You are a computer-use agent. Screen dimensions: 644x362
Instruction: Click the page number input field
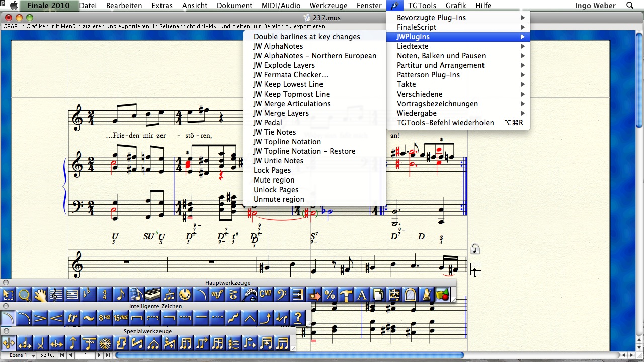(x=85, y=355)
